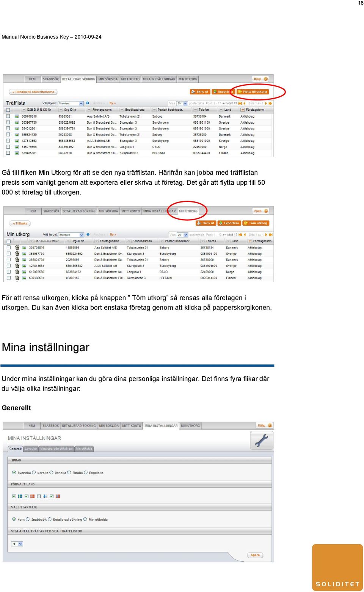Open Företagsform column menu in Träfflista
The height and width of the screenshot is (592, 364).
tap(243, 110)
